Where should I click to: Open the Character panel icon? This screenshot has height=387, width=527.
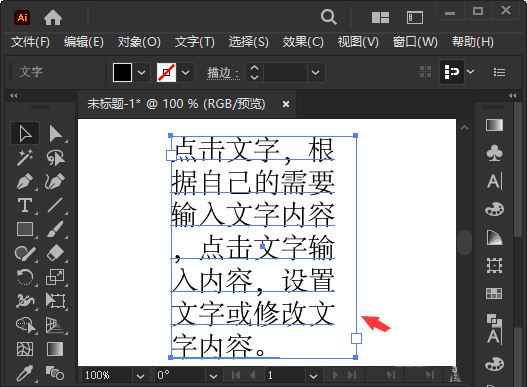(494, 181)
